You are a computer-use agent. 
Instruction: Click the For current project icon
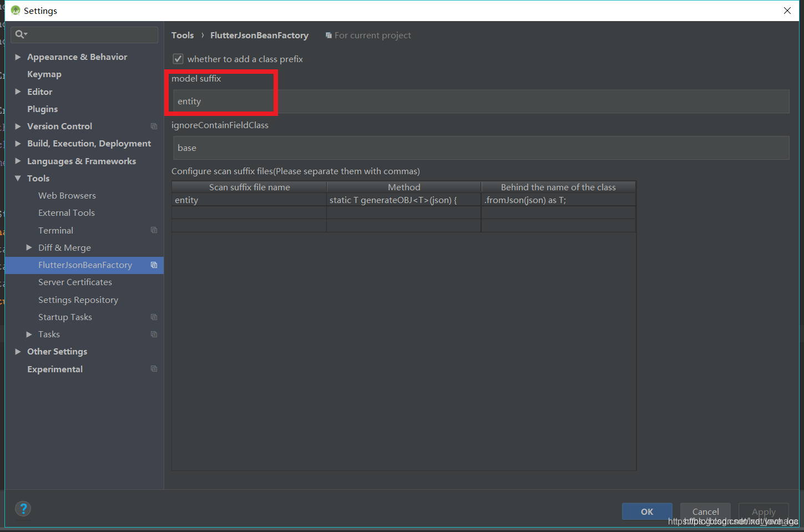pyautogui.click(x=328, y=36)
